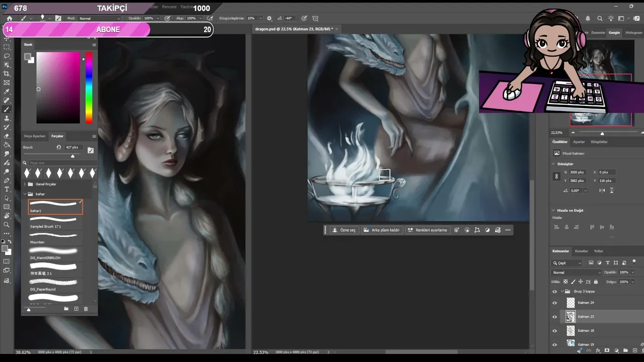Activate the Type tool

[x=7, y=189]
